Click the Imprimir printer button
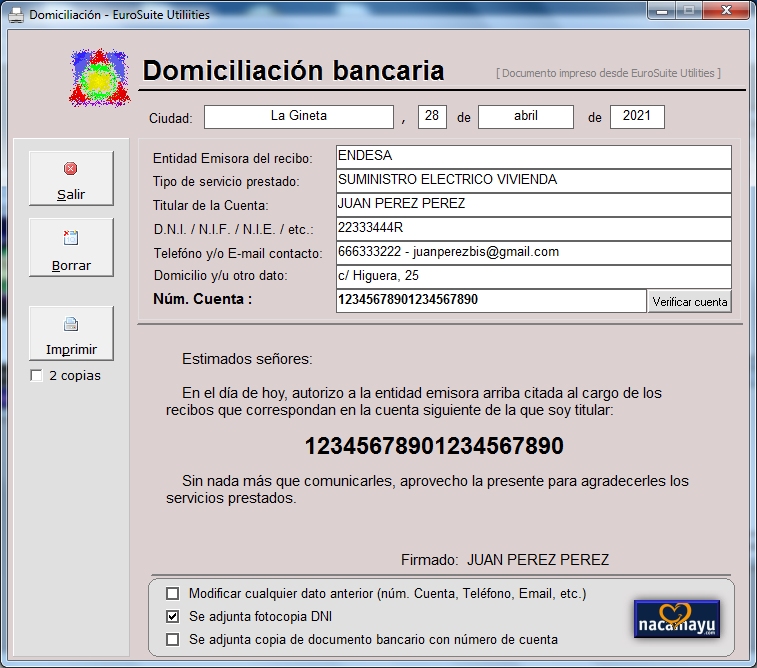 tap(70, 334)
